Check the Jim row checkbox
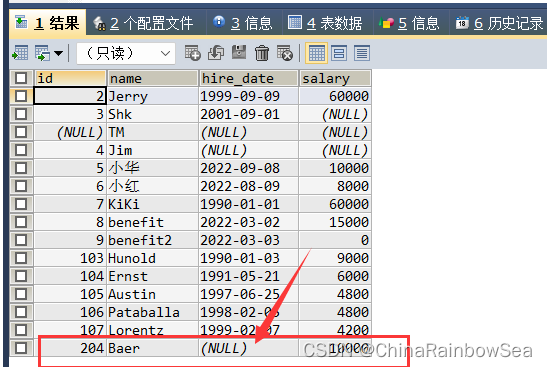The height and width of the screenshot is (367, 547). pyautogui.click(x=21, y=150)
